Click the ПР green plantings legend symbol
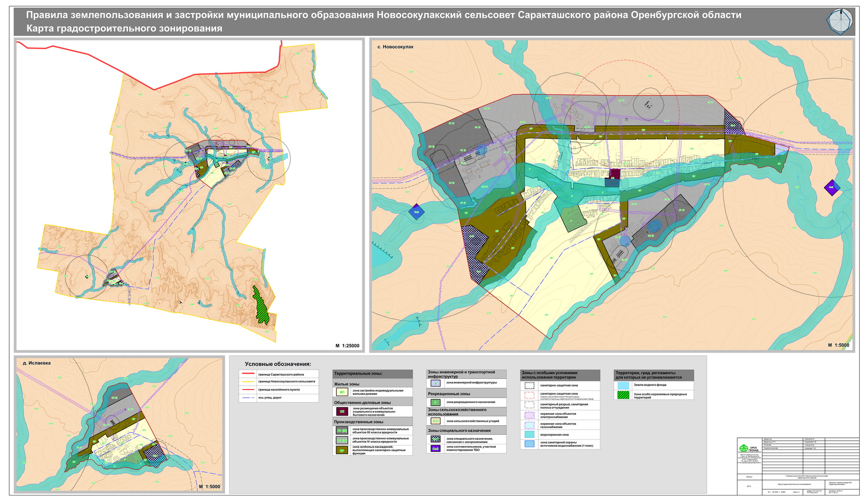This screenshot has height=502, width=868. (x=342, y=450)
